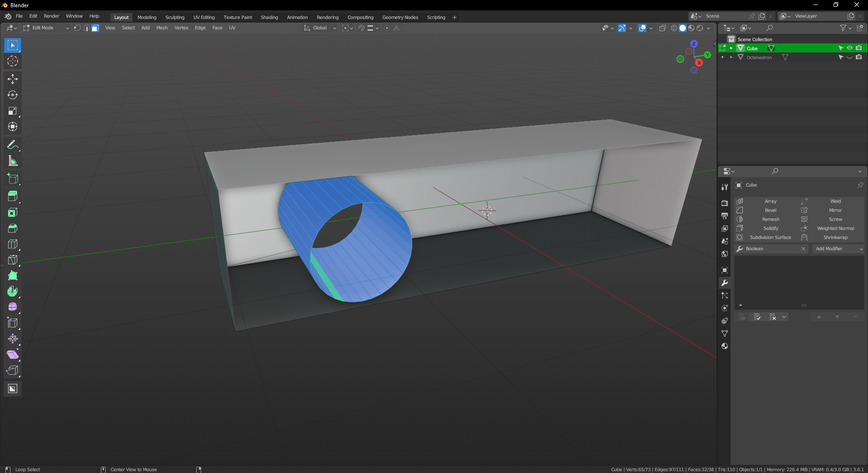Select the Rotate tool

(x=13, y=95)
